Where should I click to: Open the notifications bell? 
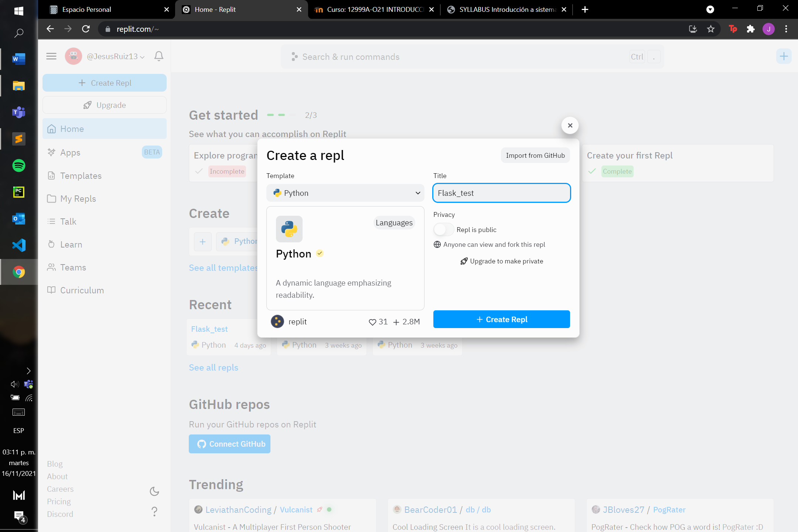[159, 56]
